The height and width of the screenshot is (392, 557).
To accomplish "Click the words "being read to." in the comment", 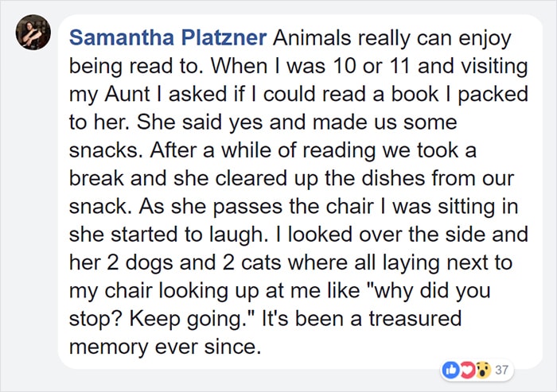I will (x=136, y=66).
